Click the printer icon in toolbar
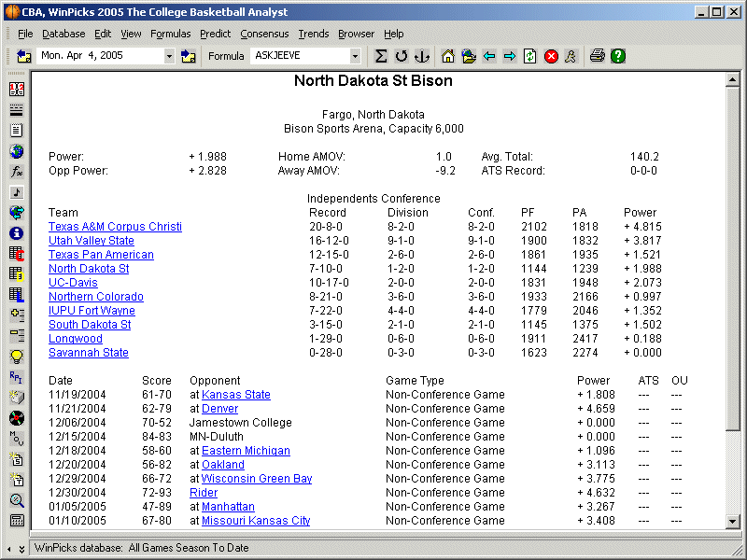The width and height of the screenshot is (747, 560). (x=598, y=56)
